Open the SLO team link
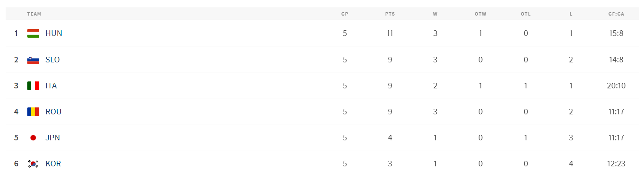 53,60
